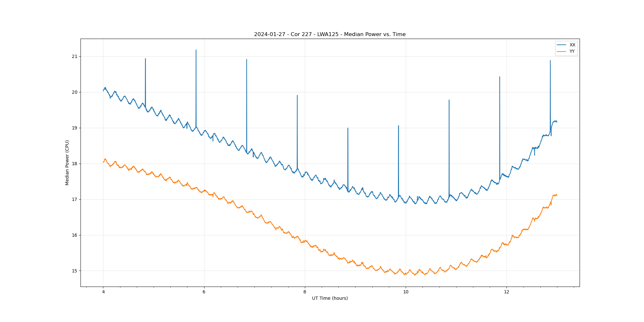The image size is (644, 322).
Task: Click the x-axis tick label 4
Action: pyautogui.click(x=103, y=292)
